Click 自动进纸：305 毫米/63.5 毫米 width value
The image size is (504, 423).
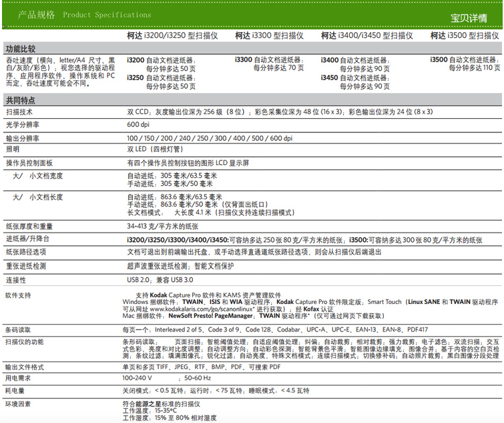(172, 176)
